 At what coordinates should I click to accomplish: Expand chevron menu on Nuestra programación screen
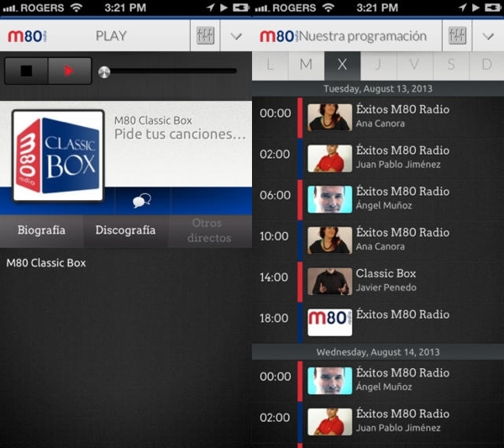pos(488,36)
